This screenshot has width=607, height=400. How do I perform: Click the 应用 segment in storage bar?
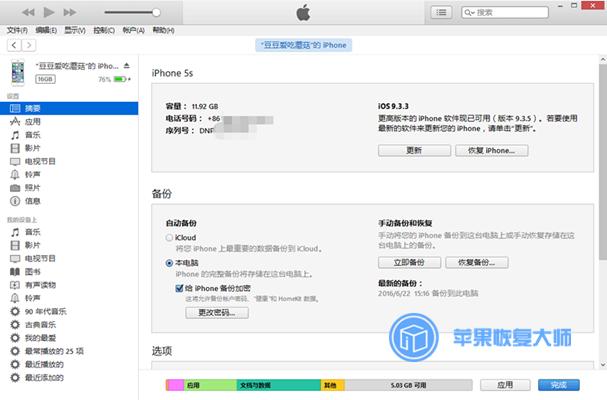(x=210, y=385)
